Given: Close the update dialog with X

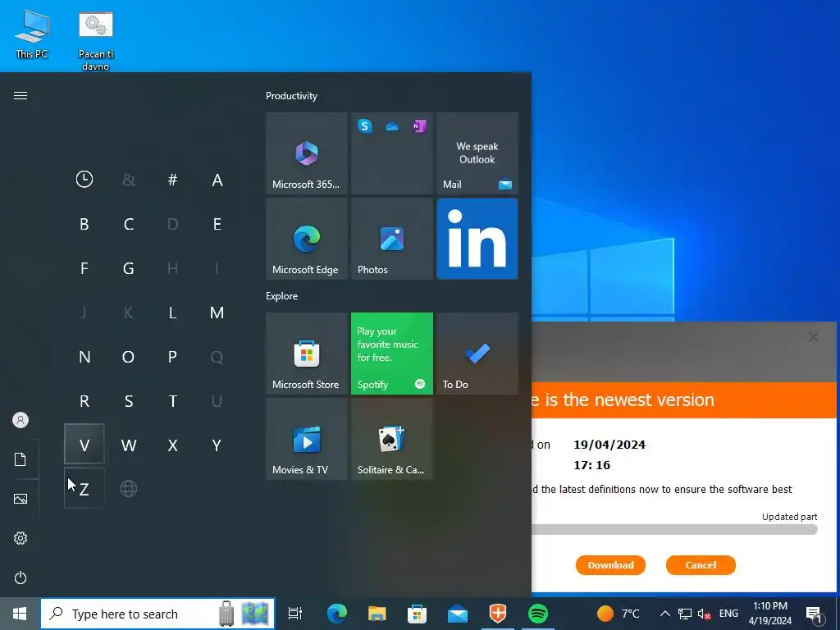Looking at the screenshot, I should (813, 336).
